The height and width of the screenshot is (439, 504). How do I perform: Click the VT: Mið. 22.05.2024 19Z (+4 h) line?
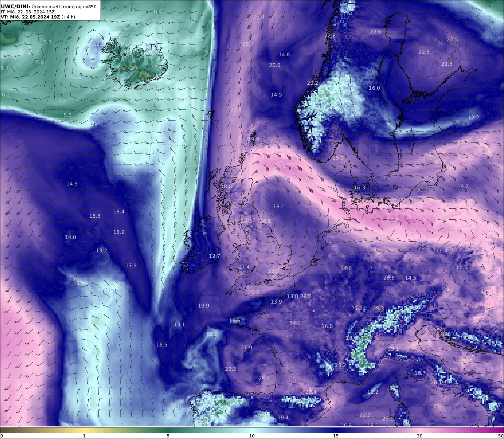pyautogui.click(x=38, y=17)
